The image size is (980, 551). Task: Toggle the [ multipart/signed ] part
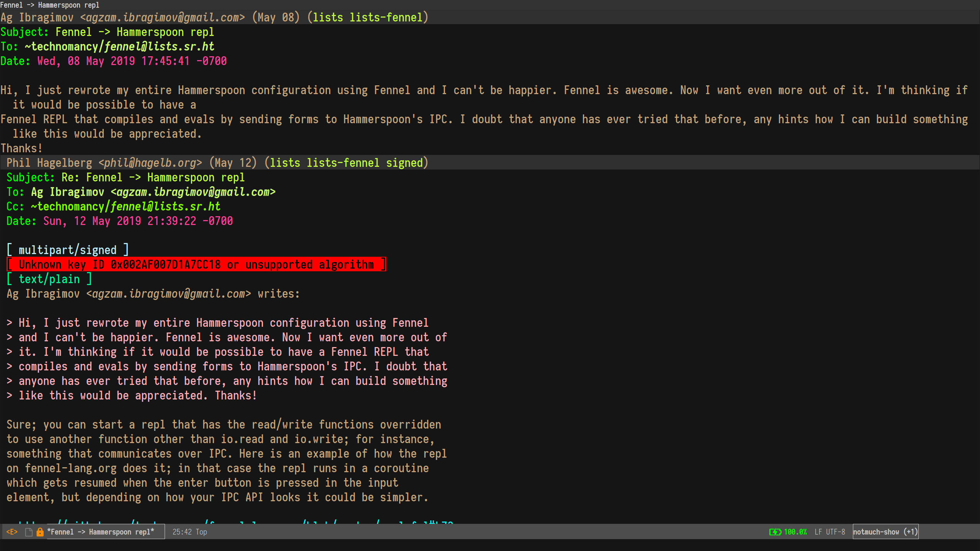(68, 249)
